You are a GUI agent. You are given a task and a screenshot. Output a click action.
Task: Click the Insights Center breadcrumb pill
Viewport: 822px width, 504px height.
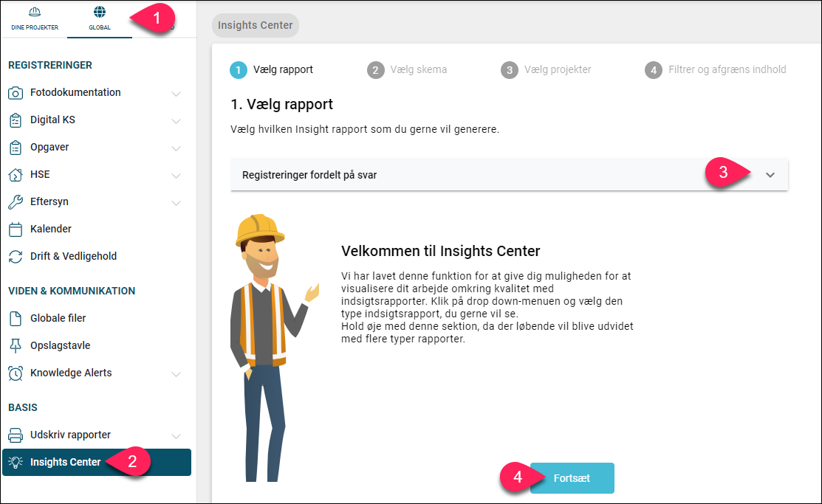click(x=256, y=25)
